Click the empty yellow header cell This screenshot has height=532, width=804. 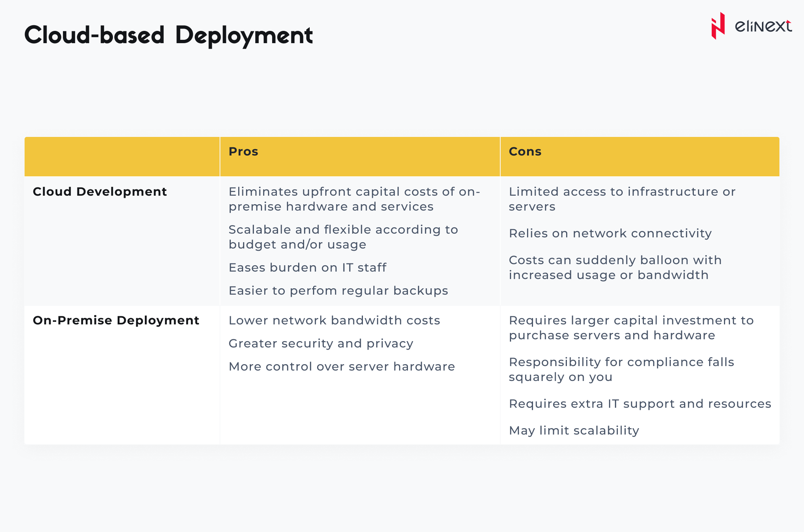122,156
